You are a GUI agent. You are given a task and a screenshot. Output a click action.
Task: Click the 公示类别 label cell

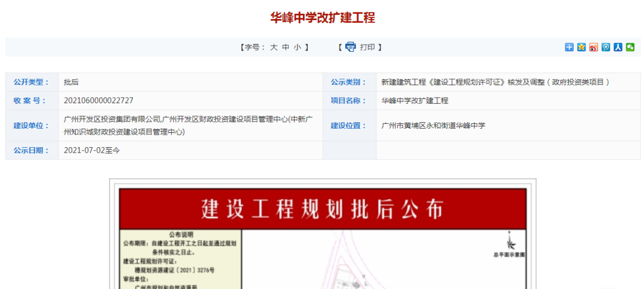(x=349, y=82)
